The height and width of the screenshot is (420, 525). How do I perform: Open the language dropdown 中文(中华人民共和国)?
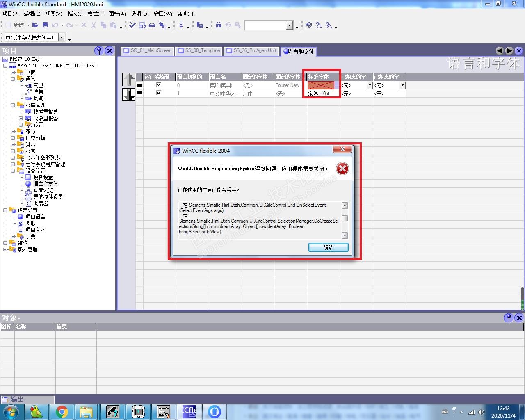tap(62, 37)
